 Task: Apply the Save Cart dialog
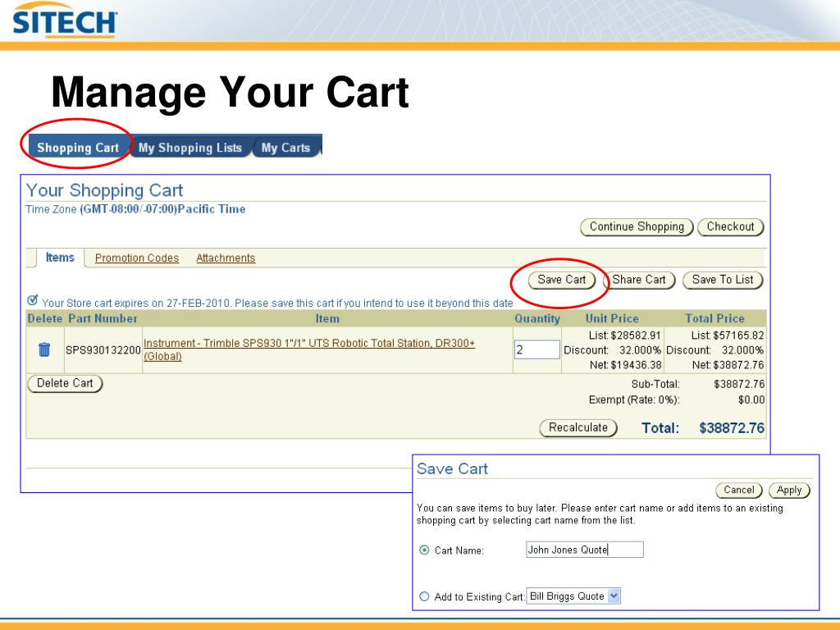pyautogui.click(x=789, y=490)
